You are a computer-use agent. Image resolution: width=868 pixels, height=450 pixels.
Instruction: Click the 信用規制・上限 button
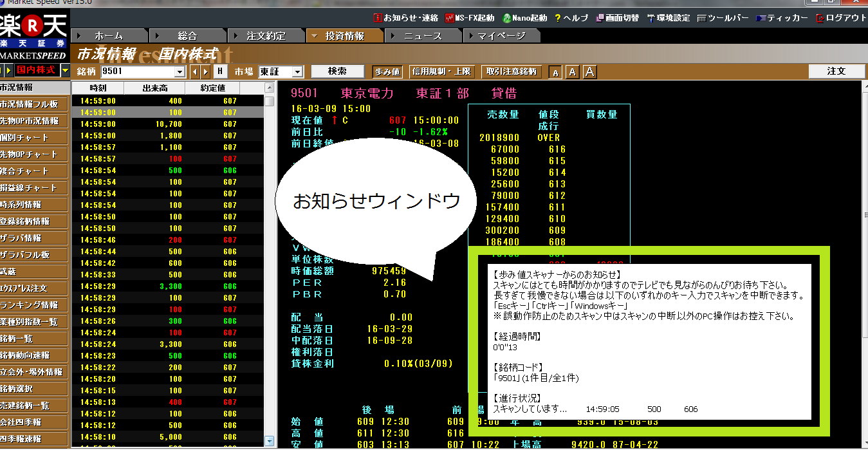tap(442, 71)
